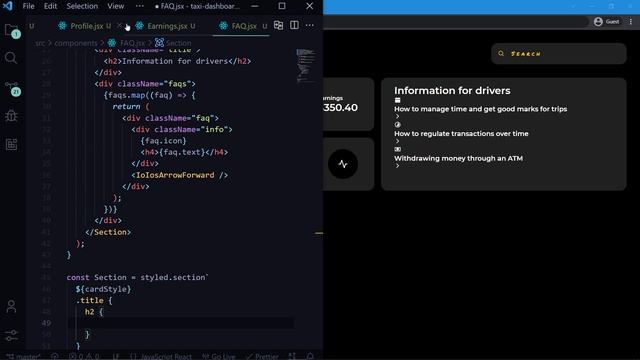Image resolution: width=640 pixels, height=360 pixels.
Task: Click the code minimap preview
Action: tap(306, 65)
